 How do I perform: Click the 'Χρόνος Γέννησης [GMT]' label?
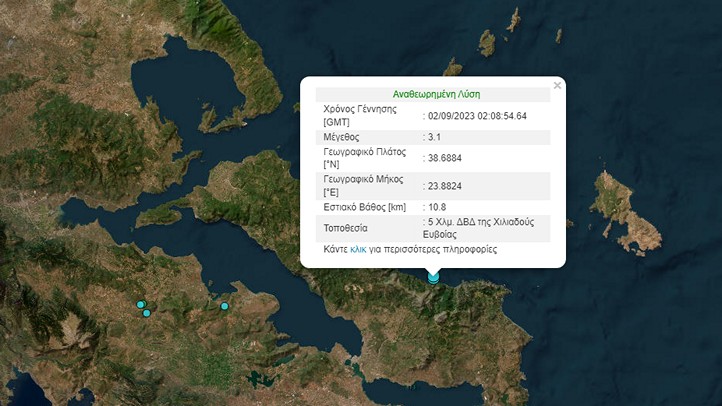[356, 115]
